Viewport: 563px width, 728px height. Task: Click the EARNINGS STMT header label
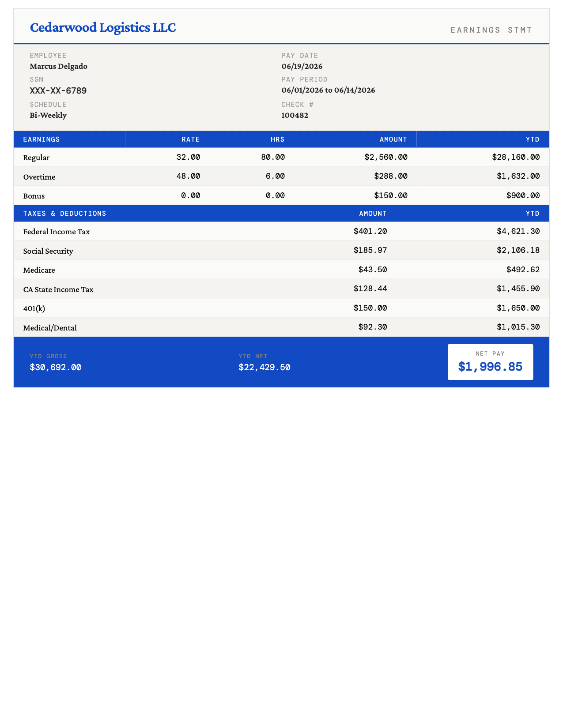491,30
